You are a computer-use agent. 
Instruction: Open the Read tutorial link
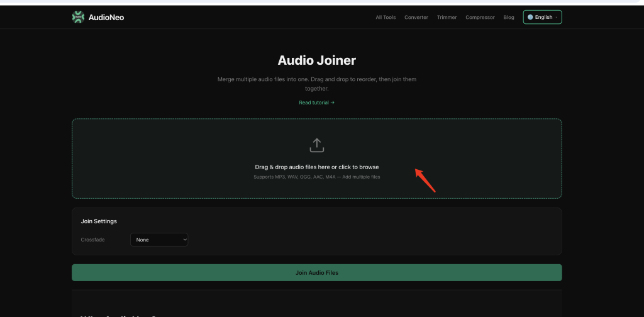[317, 103]
